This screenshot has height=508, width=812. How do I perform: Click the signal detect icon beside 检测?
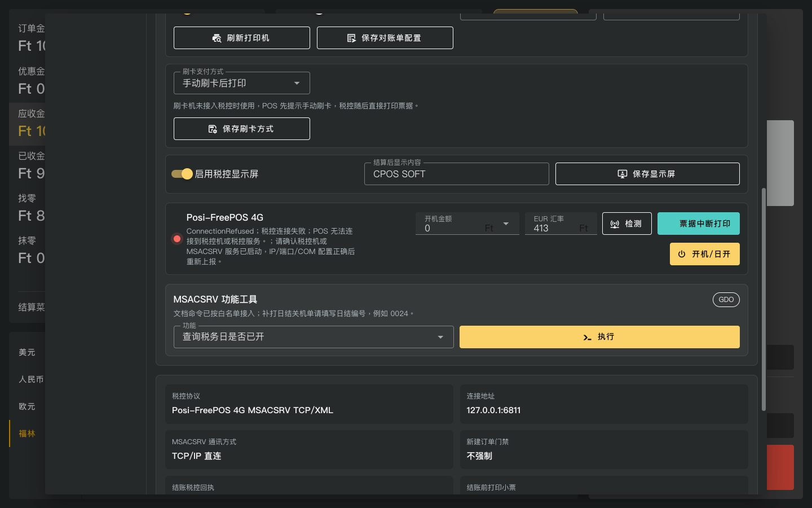(x=615, y=224)
